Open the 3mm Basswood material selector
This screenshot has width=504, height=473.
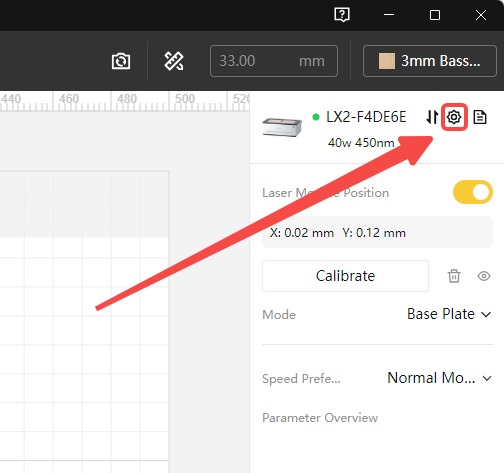tap(430, 61)
